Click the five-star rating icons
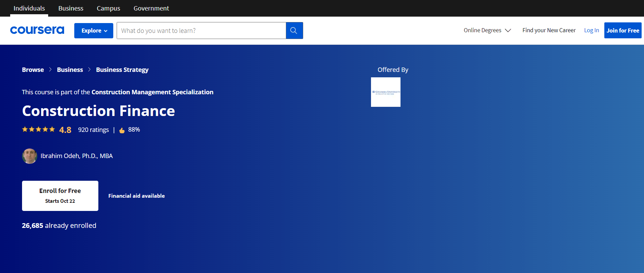 tap(38, 130)
